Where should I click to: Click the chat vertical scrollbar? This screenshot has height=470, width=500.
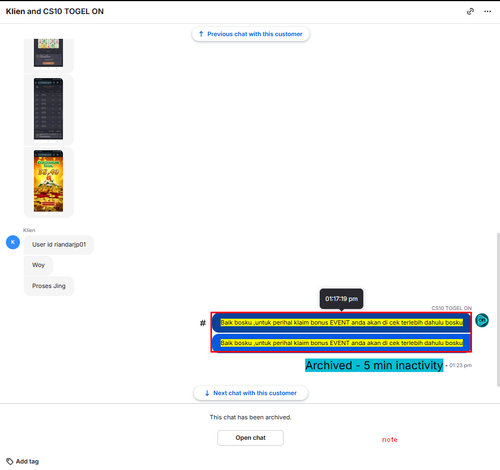(498, 309)
